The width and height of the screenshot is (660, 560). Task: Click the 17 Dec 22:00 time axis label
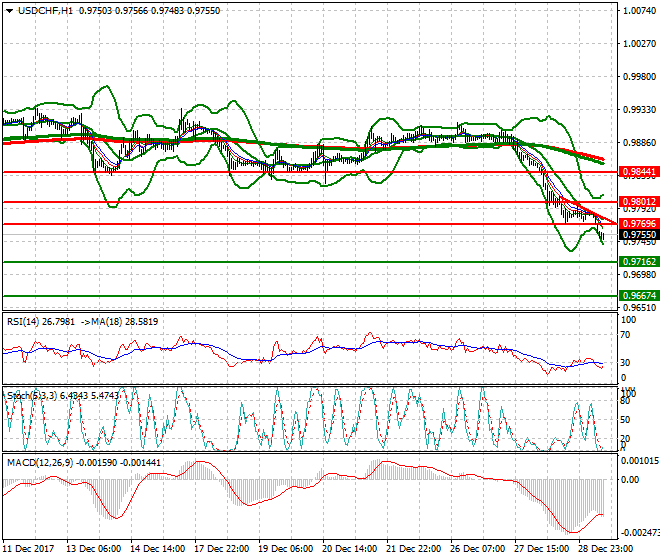[x=221, y=549]
